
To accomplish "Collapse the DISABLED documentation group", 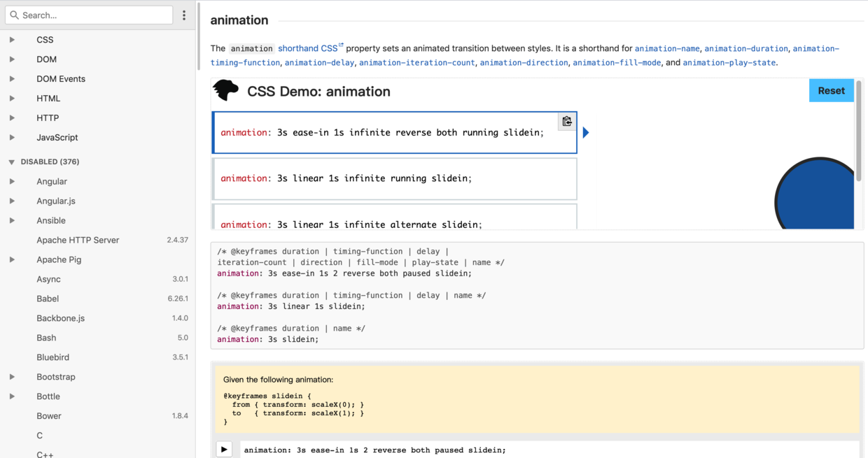I will [x=11, y=162].
